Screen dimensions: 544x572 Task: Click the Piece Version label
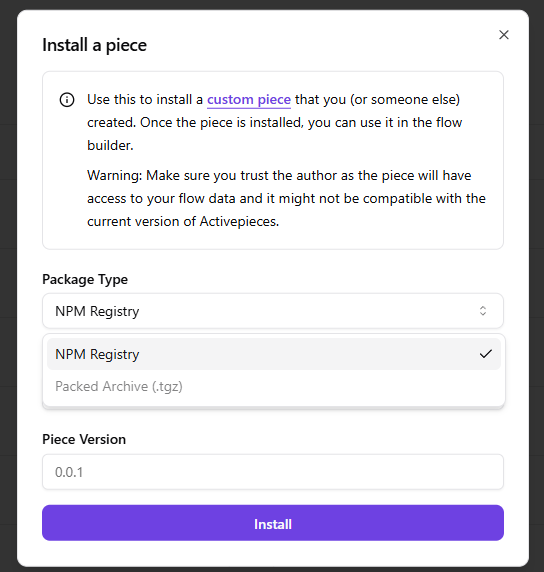point(84,439)
